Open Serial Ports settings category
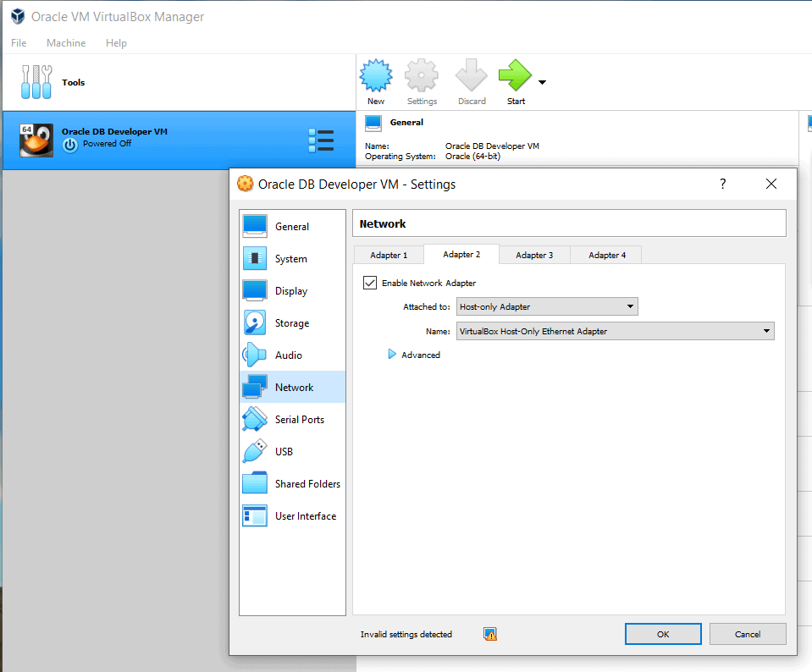Screen dimensions: 812x672 tap(293, 419)
